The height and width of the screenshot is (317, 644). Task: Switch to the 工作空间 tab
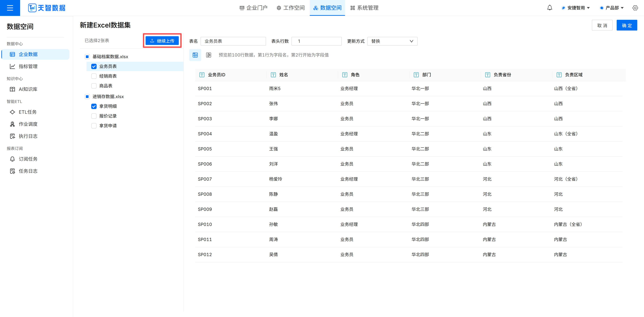click(x=290, y=8)
